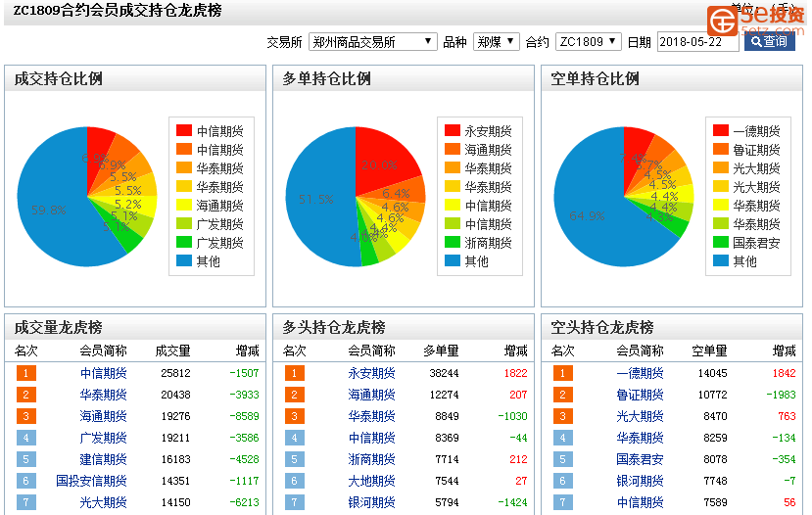Open 中信期货 link in 成交量龙虎榜 table
This screenshot has width=812, height=515.
[x=104, y=373]
